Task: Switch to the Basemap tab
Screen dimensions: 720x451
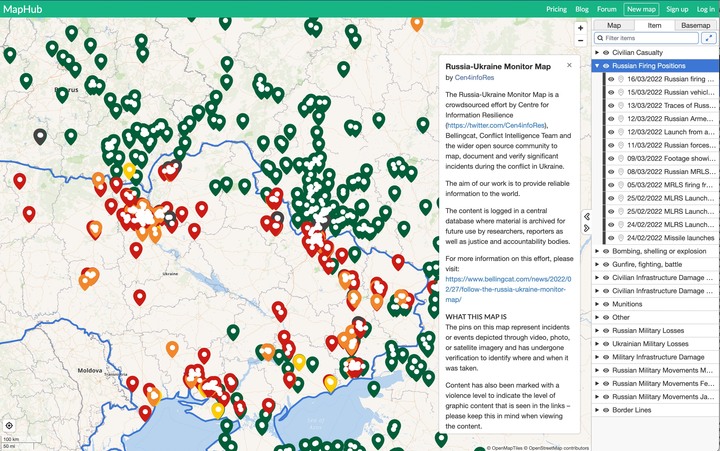Action: (x=695, y=25)
